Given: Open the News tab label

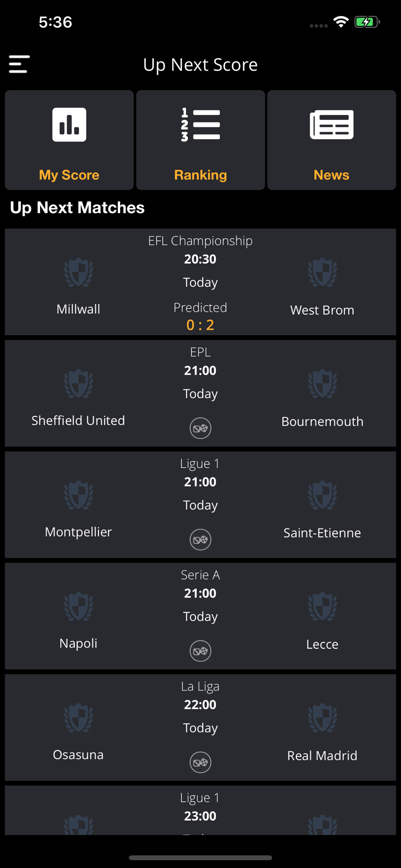Looking at the screenshot, I should click(x=332, y=175).
